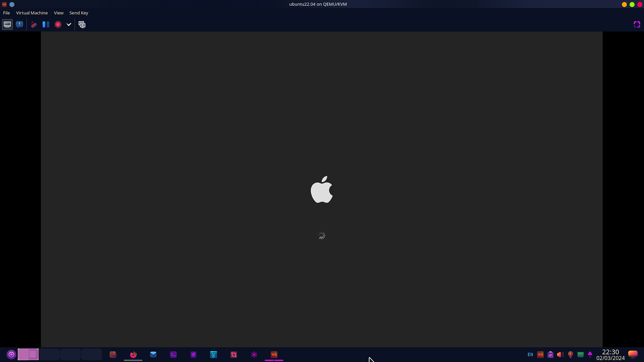Click the run virtual machine icon
The height and width of the screenshot is (362, 644).
point(34,24)
